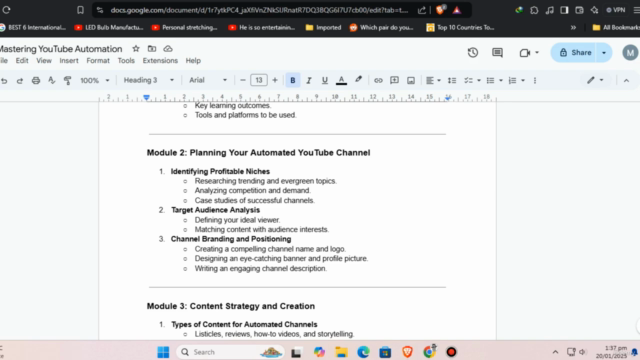Toggle Underline formatting button

324,80
